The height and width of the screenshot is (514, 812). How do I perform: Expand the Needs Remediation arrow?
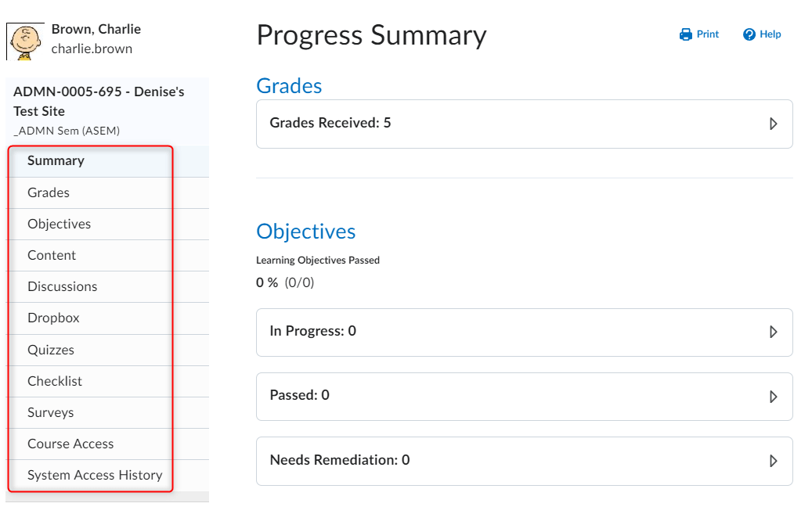click(x=773, y=461)
